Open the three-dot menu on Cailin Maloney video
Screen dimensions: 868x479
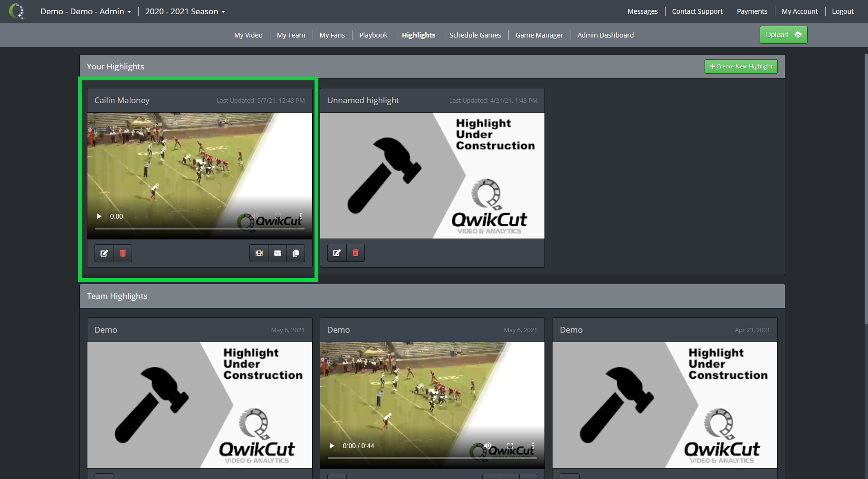tap(301, 216)
